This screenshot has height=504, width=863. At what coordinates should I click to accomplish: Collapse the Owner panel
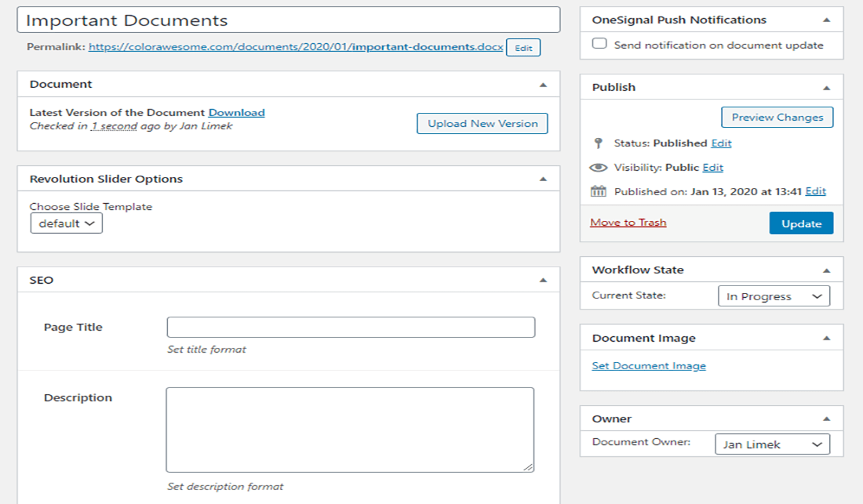pyautogui.click(x=828, y=418)
